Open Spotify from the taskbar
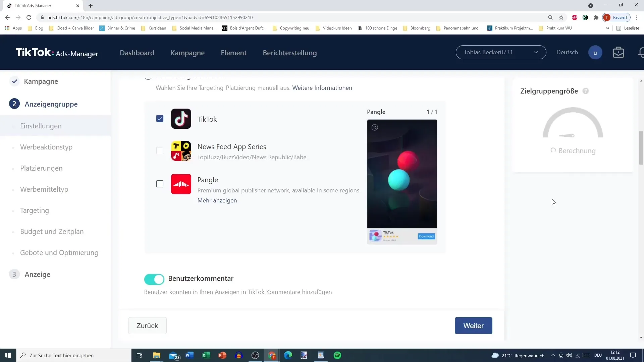 [337, 355]
